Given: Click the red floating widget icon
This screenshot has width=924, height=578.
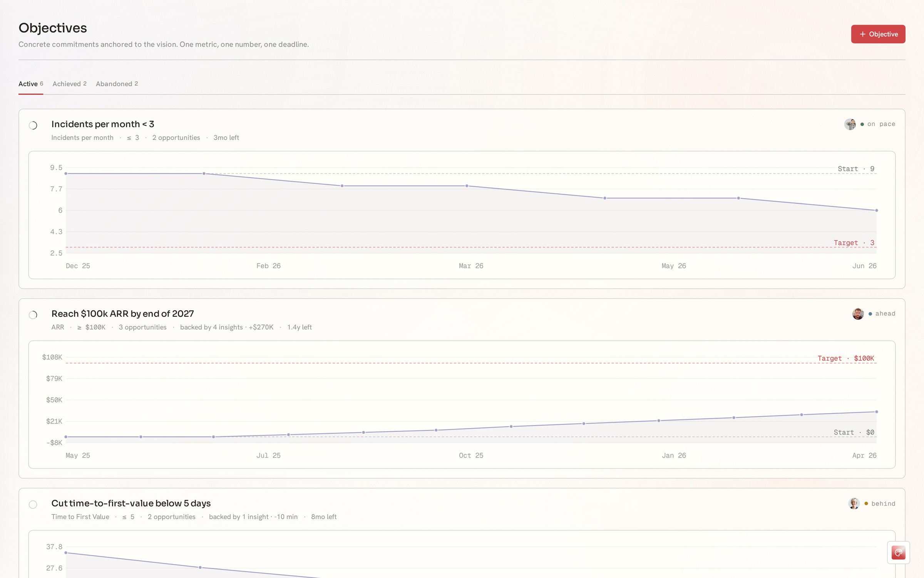Looking at the screenshot, I should tap(898, 553).
